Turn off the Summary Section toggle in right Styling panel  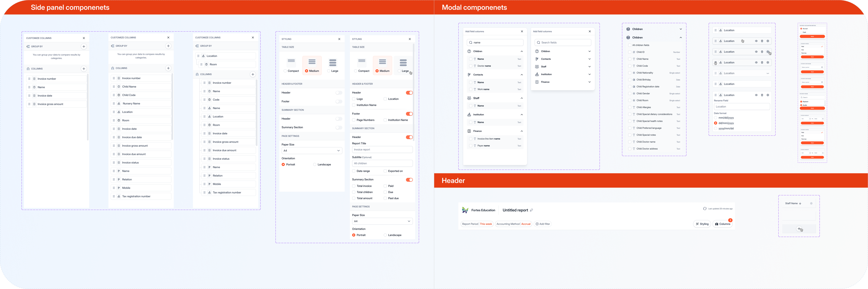click(409, 180)
